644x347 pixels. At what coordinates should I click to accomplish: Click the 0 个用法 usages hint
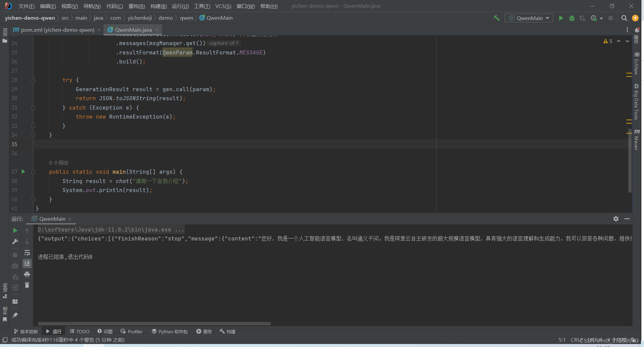(x=59, y=163)
